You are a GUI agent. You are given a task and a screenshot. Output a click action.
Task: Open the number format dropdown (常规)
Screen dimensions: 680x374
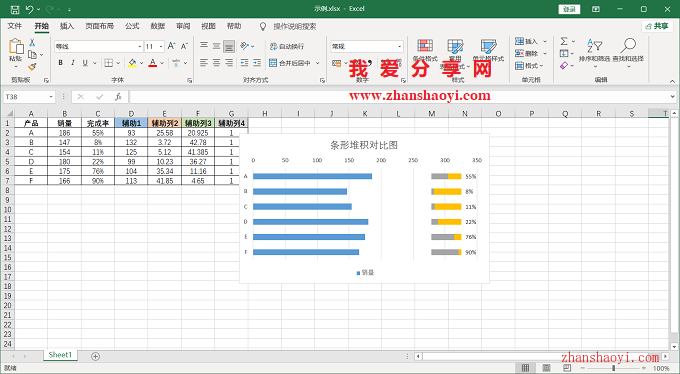399,46
